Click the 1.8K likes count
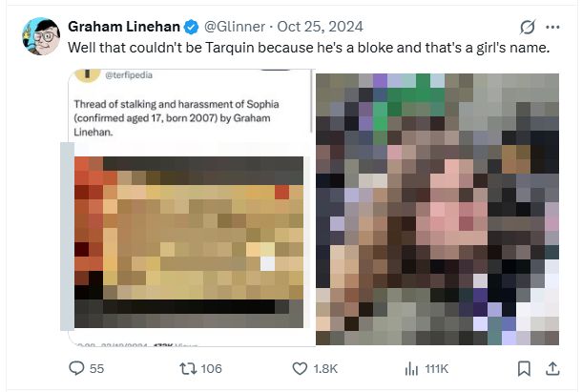This screenshot has width=582, height=392. (x=326, y=369)
